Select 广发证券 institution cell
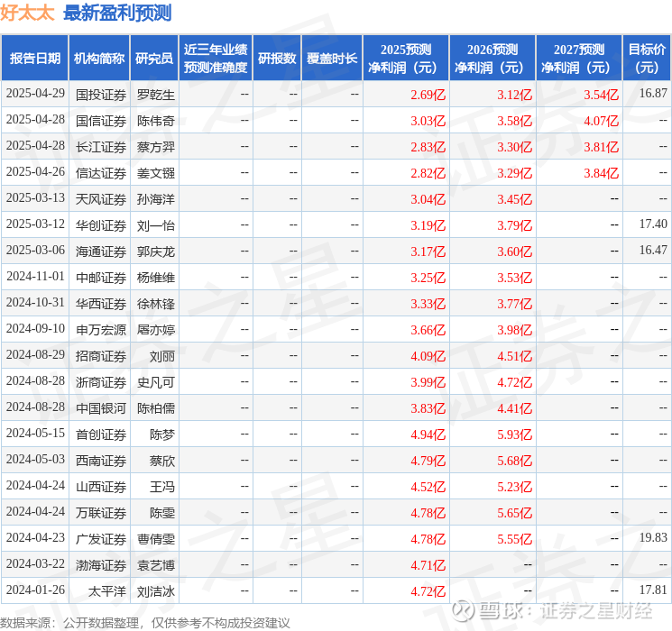 (x=101, y=539)
